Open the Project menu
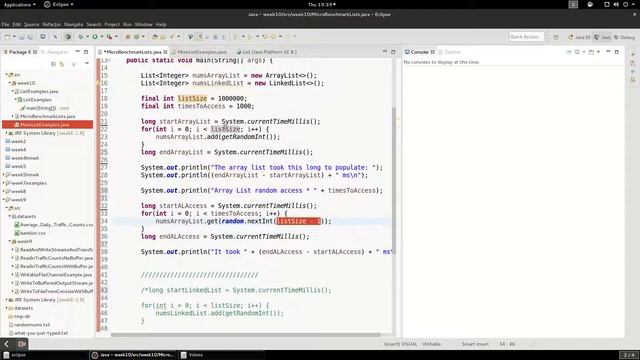Screen dimensions: 640x360 tap(112, 24)
